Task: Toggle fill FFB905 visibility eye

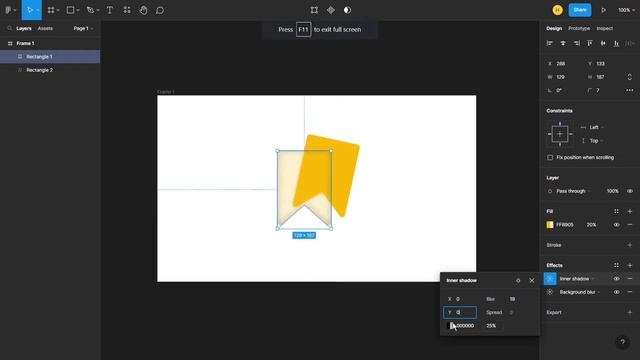Action: point(616,225)
